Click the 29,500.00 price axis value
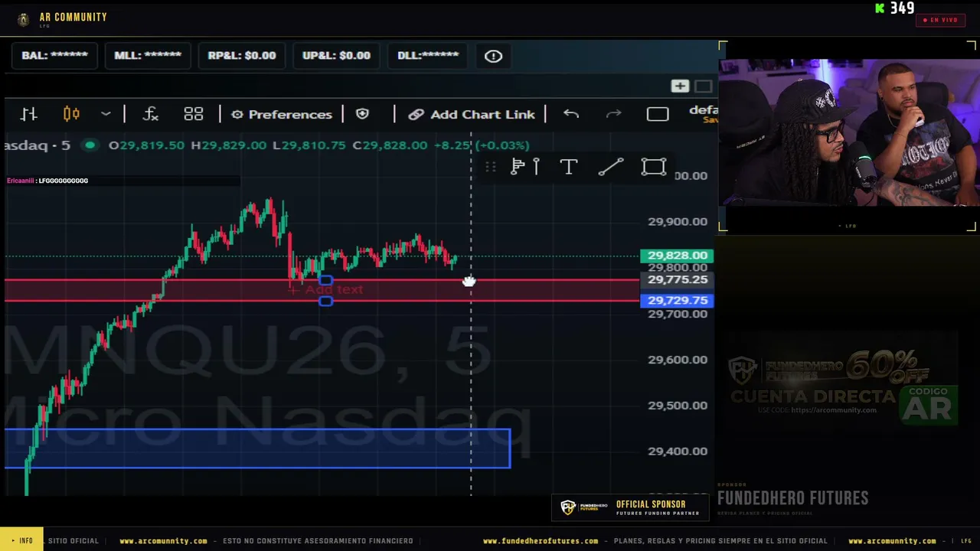This screenshot has height=551, width=980. pyautogui.click(x=678, y=406)
